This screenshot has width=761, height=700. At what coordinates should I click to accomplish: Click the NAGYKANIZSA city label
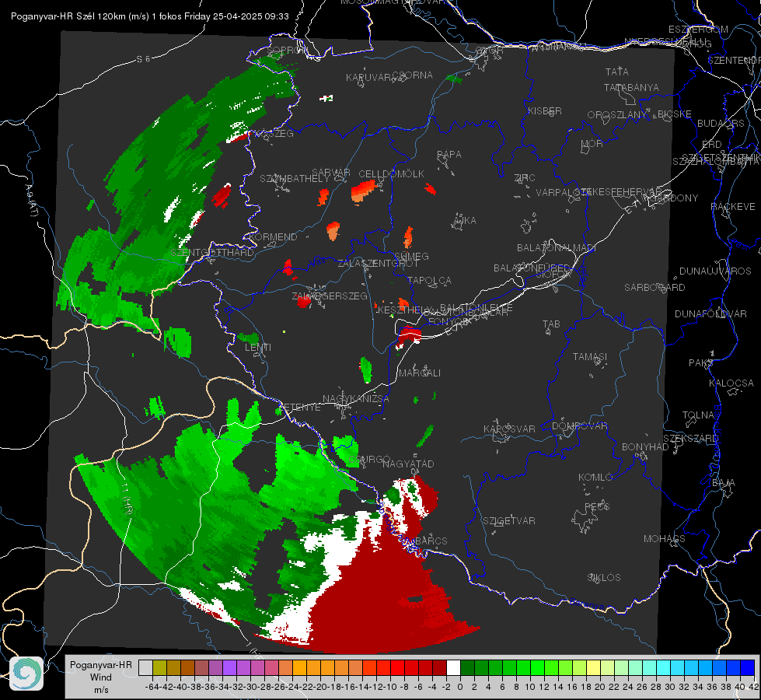coord(356,398)
